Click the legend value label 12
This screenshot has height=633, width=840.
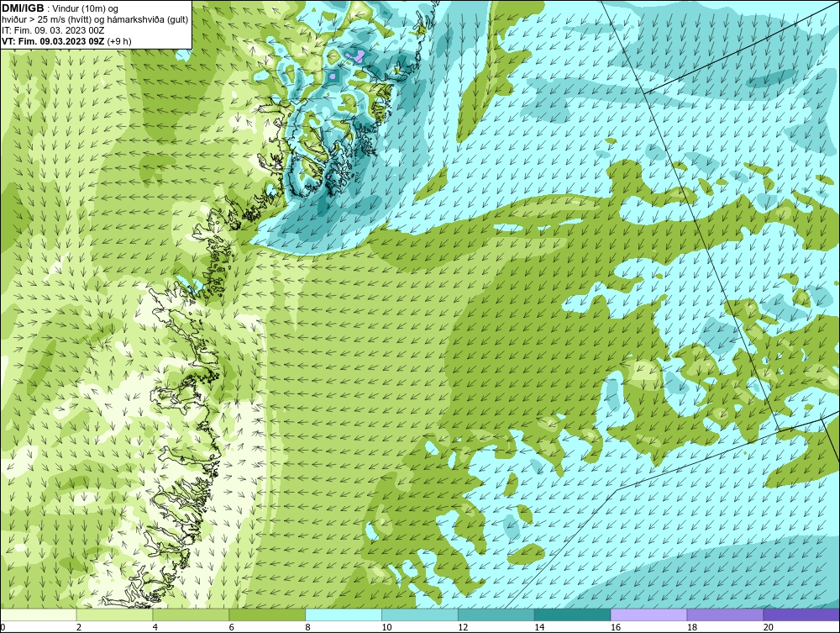(463, 627)
